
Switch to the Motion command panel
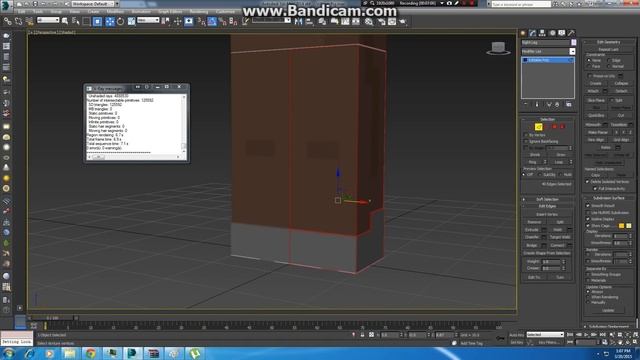[552, 33]
